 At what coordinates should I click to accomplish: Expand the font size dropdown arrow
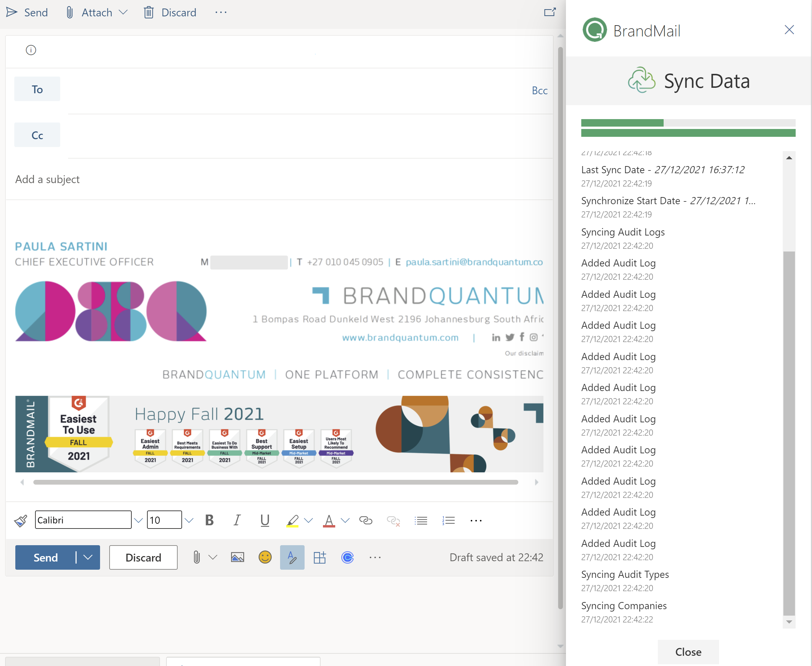click(x=189, y=521)
